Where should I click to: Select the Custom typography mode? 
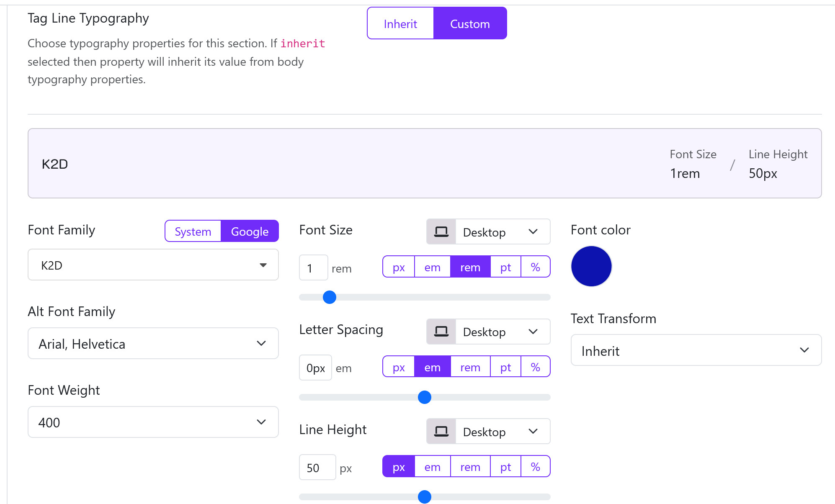click(470, 23)
